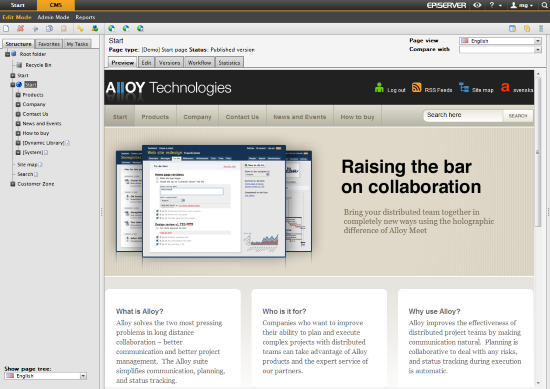The height and width of the screenshot is (389, 550).
Task: Click the yellow key access rights icon
Action: (80, 28)
